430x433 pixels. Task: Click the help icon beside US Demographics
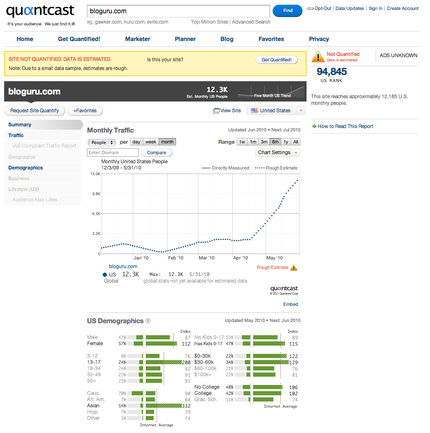(x=148, y=321)
